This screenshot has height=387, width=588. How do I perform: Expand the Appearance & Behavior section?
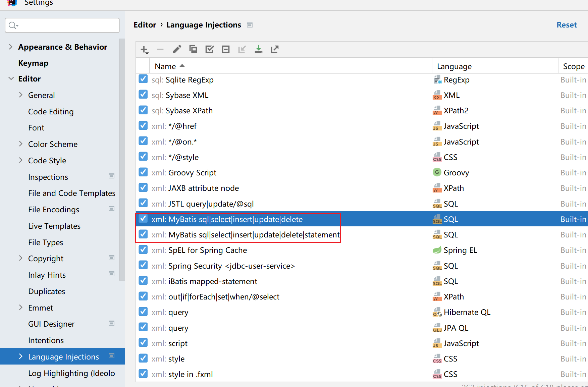point(10,47)
